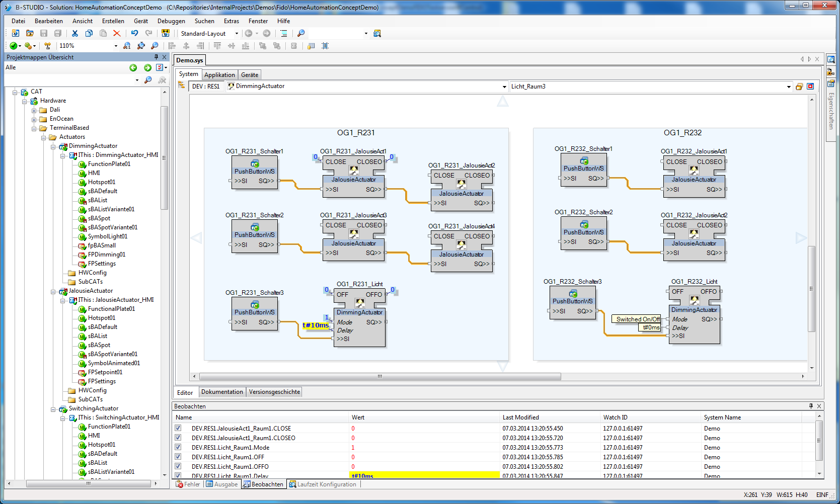Image resolution: width=840 pixels, height=504 pixels.
Task: Open the Standard-Layout dropdown
Action: point(237,34)
